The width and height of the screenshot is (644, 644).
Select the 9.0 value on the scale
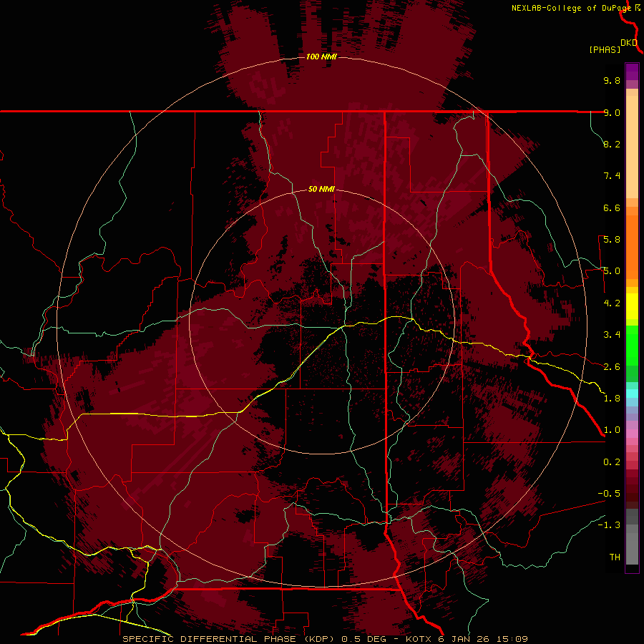point(612,112)
